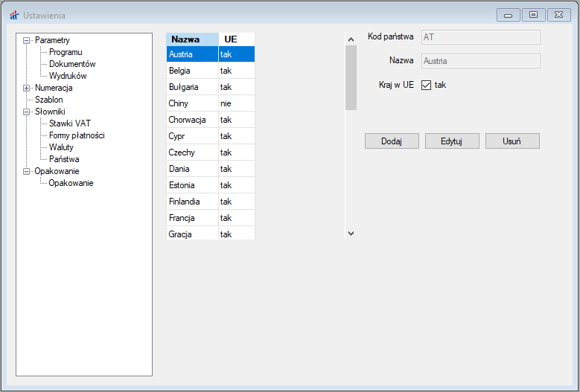Minimize the Ustawienia window

(509, 15)
